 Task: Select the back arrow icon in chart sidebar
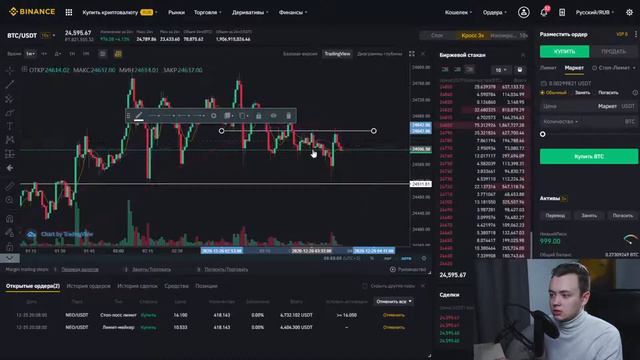point(10,168)
